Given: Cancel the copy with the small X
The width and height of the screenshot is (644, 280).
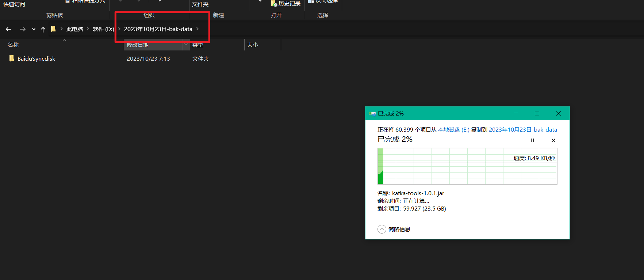Looking at the screenshot, I should 553,140.
